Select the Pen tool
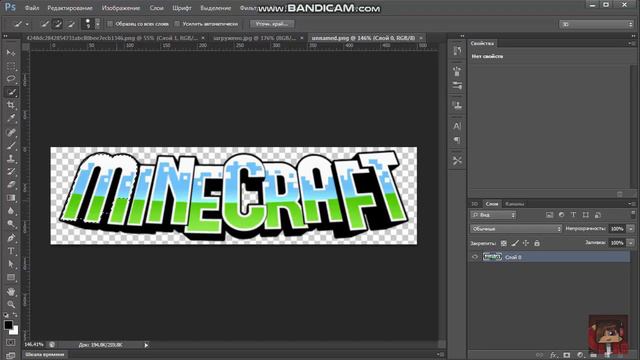640x360 pixels. (x=11, y=238)
